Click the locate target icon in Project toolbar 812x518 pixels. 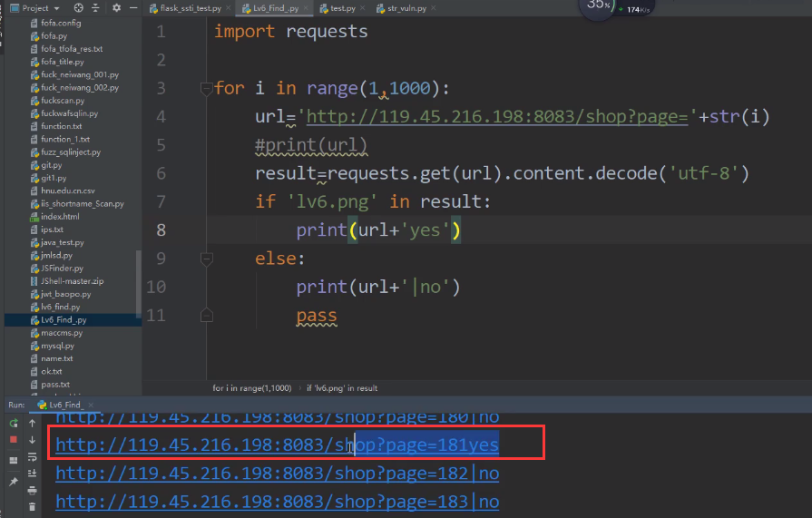pos(79,7)
